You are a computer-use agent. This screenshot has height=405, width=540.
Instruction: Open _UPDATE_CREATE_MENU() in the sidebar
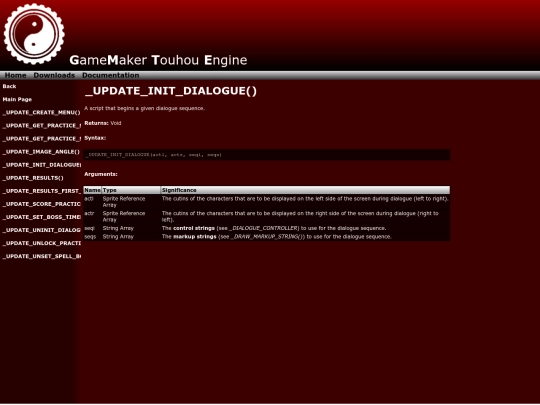(x=41, y=113)
